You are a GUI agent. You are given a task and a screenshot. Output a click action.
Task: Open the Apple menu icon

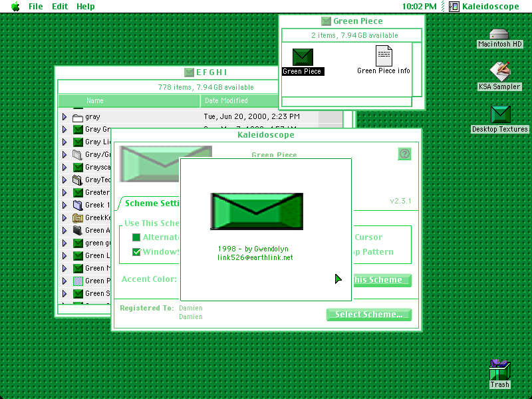[15, 7]
